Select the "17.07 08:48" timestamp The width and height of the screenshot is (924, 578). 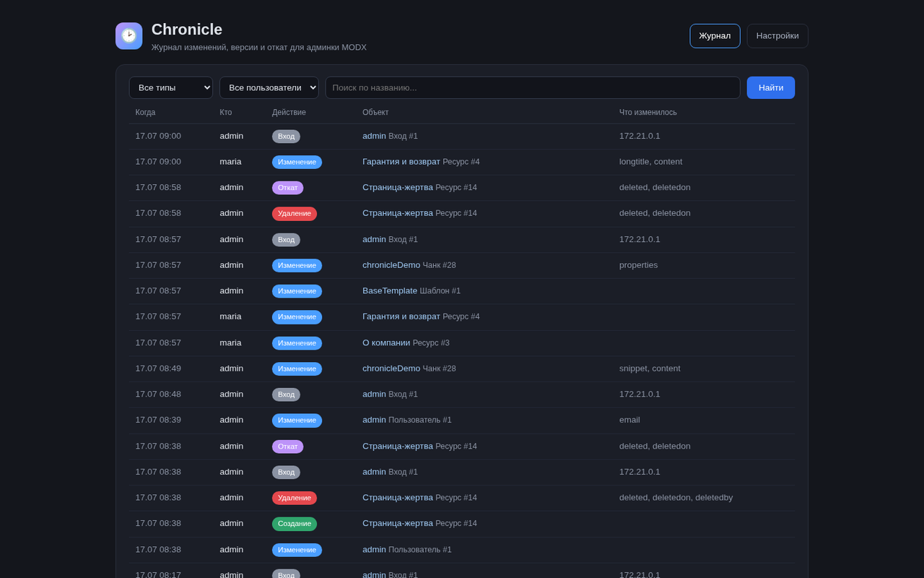[x=158, y=394]
